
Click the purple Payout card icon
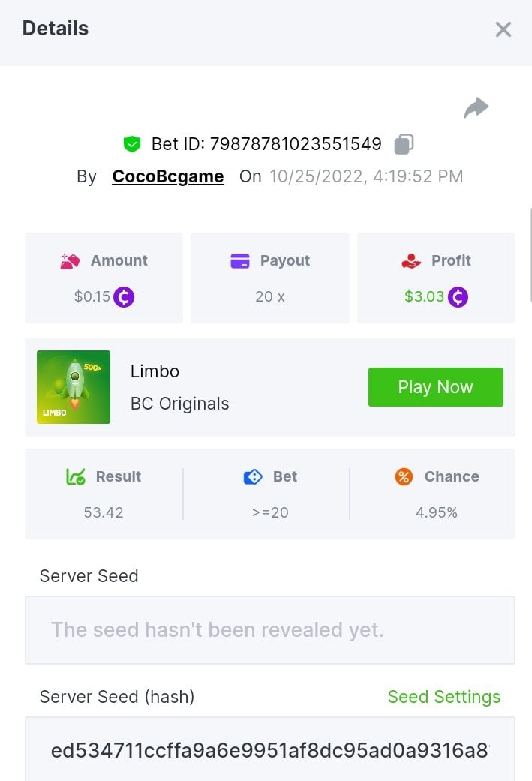(240, 261)
